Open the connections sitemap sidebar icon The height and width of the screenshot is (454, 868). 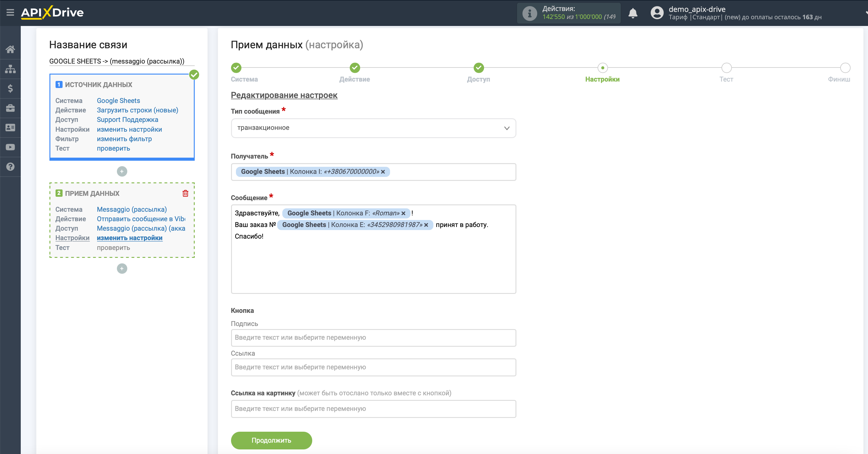coord(10,69)
